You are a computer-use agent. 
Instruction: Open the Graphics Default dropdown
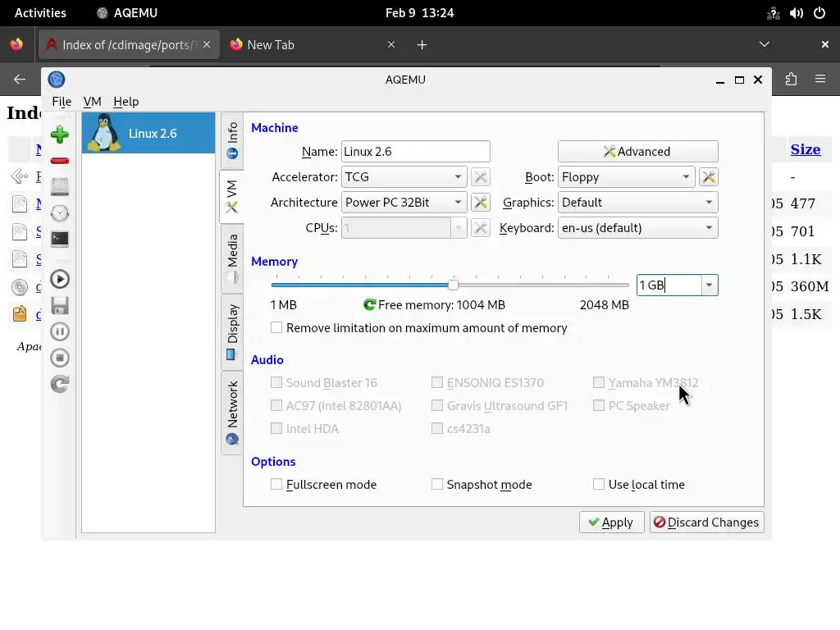(x=637, y=203)
